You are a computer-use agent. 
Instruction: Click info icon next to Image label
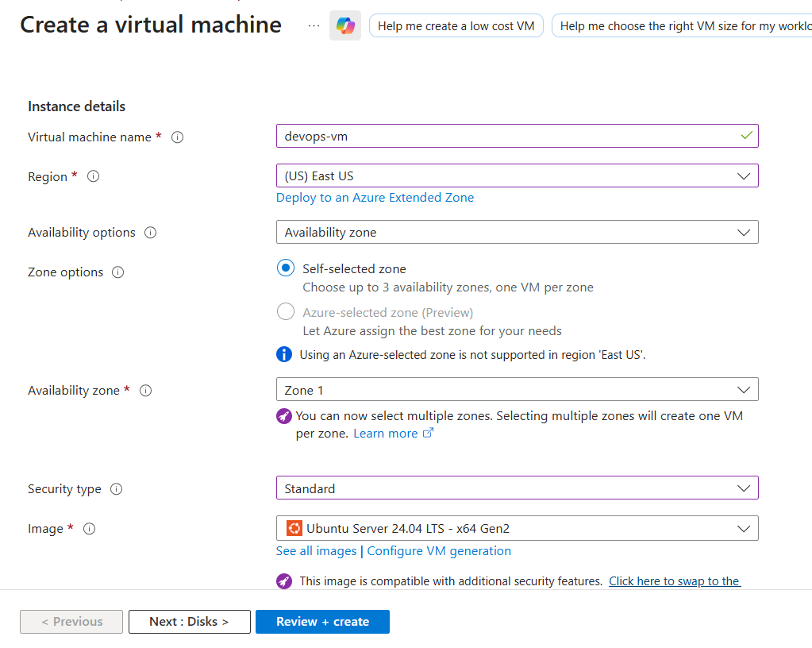coord(89,529)
